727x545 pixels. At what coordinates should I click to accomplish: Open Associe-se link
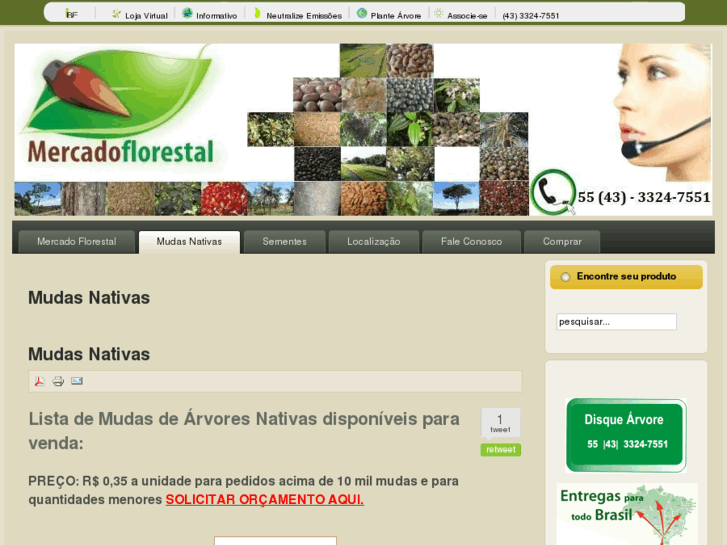(467, 16)
